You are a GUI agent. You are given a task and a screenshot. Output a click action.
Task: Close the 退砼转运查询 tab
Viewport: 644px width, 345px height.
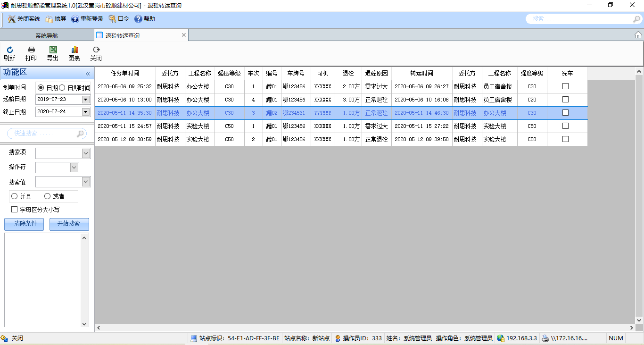pyautogui.click(x=184, y=35)
